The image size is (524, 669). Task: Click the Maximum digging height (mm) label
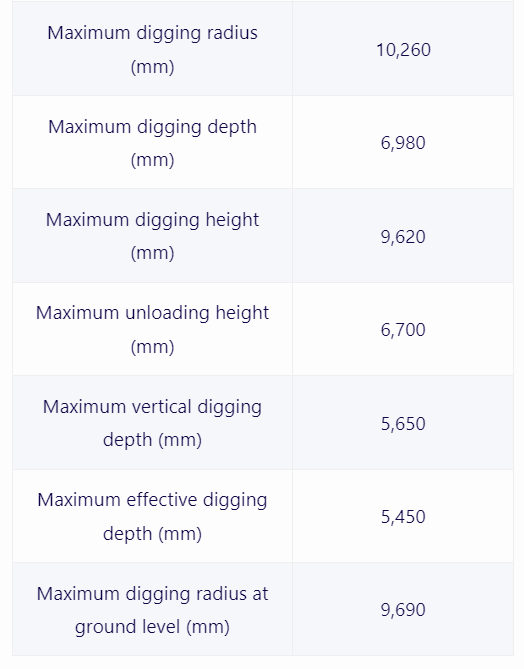(x=152, y=236)
